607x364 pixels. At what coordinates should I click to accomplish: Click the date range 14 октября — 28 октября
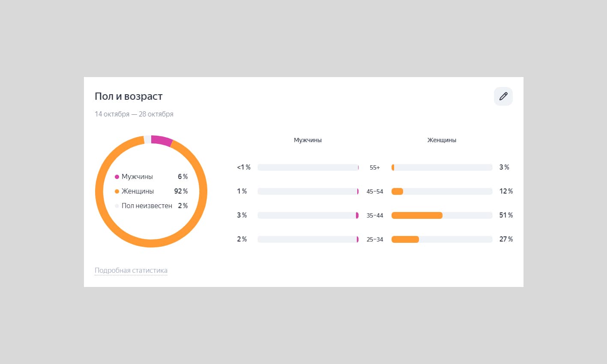[x=134, y=114]
